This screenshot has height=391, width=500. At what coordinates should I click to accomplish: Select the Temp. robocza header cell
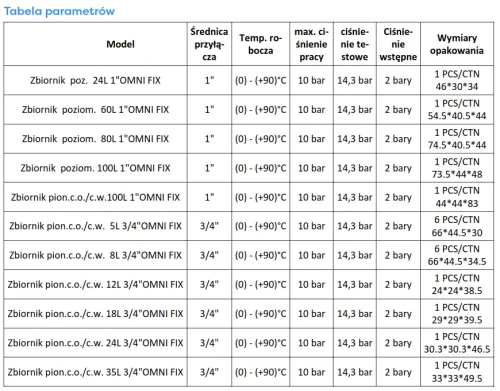[260, 44]
